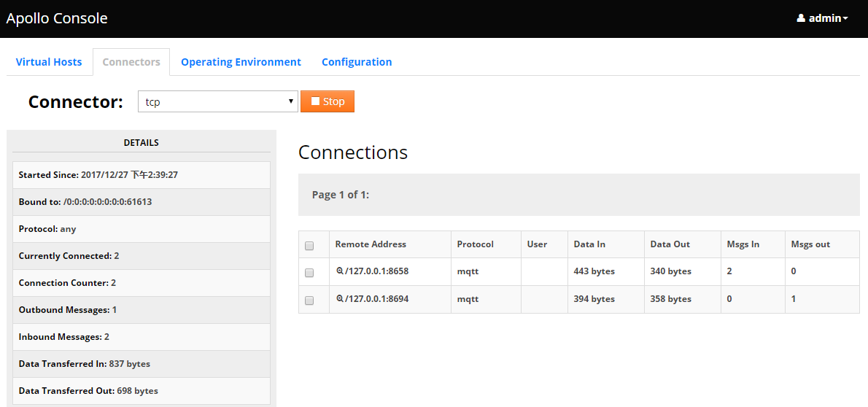Click the user icon next to admin
The width and height of the screenshot is (868, 407).
[800, 18]
